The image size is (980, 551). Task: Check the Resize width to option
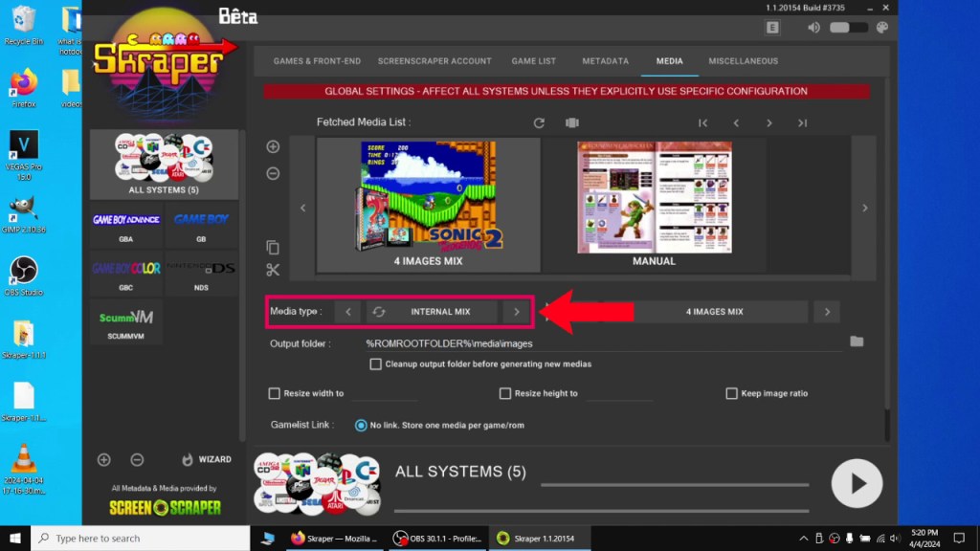(x=275, y=393)
